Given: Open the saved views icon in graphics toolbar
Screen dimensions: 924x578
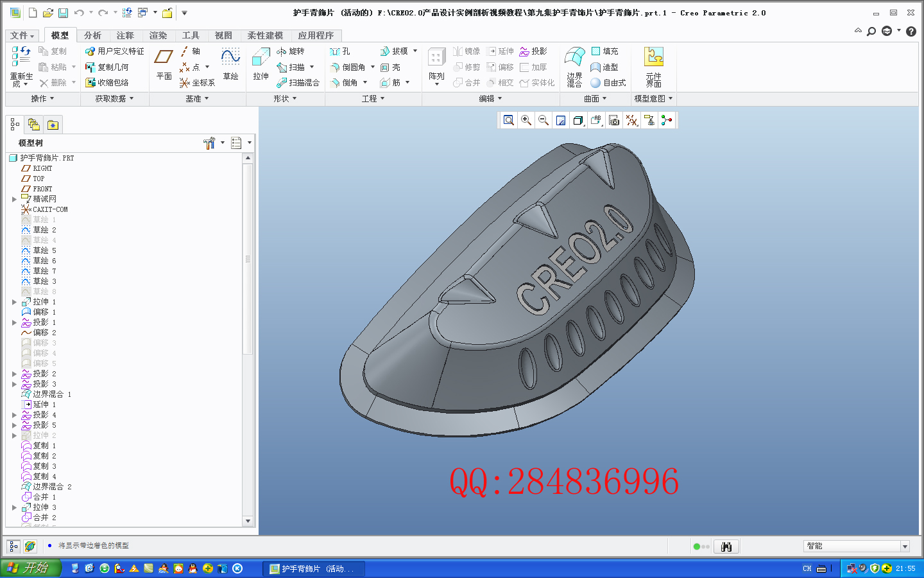Looking at the screenshot, I should tap(596, 120).
